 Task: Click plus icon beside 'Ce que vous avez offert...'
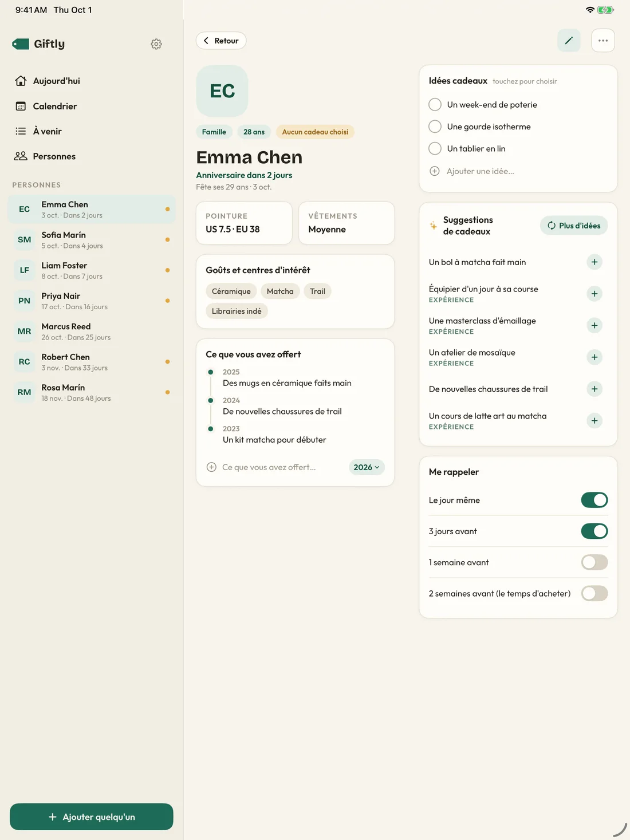211,467
